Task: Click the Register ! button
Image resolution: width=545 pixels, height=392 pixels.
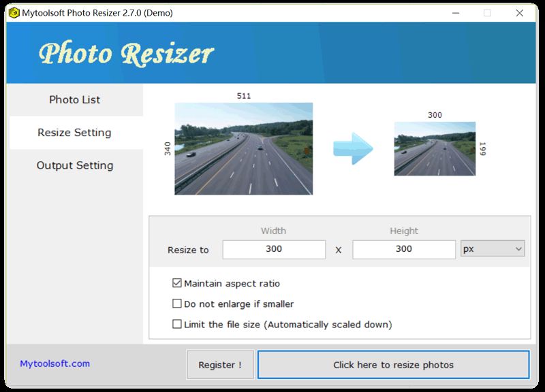Action: coord(220,365)
